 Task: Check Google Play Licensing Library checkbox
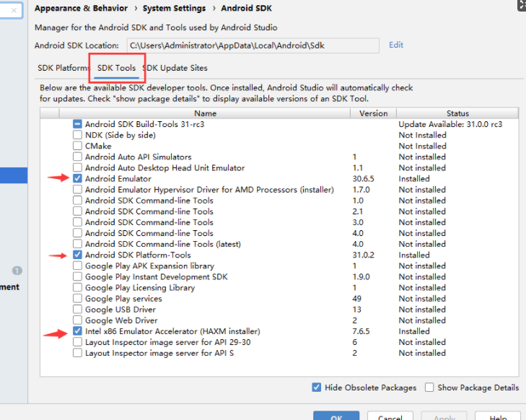tap(77, 287)
